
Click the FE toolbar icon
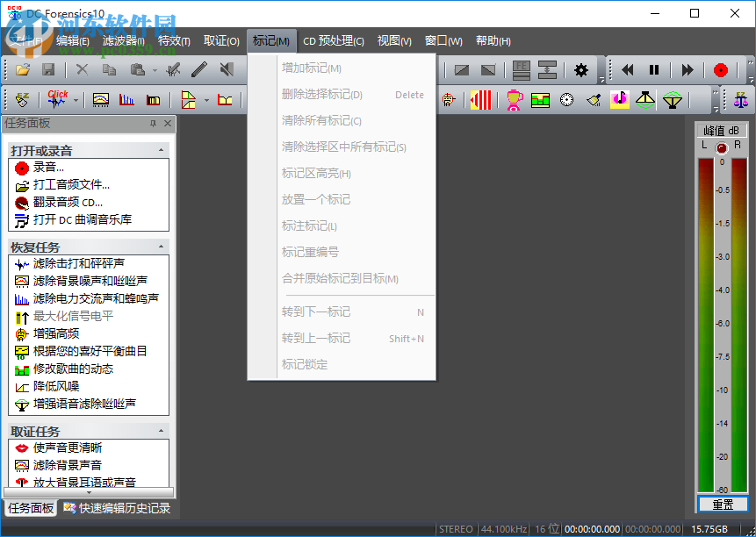pyautogui.click(x=522, y=70)
